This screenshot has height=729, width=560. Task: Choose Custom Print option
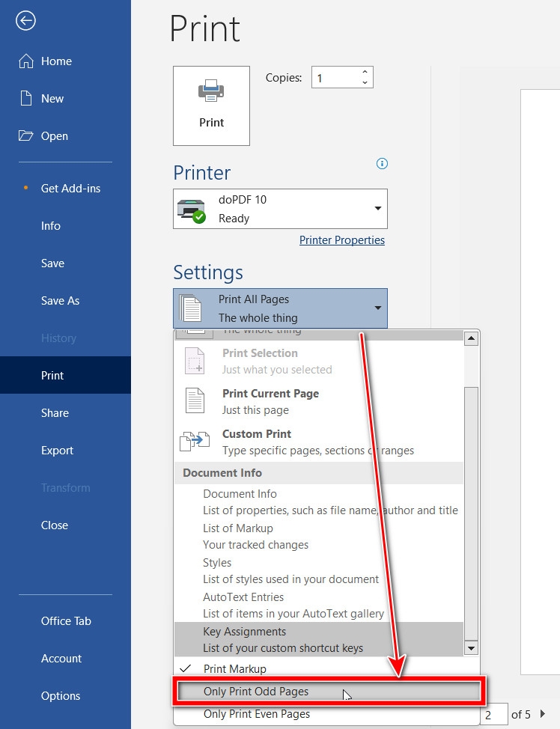coord(319,442)
